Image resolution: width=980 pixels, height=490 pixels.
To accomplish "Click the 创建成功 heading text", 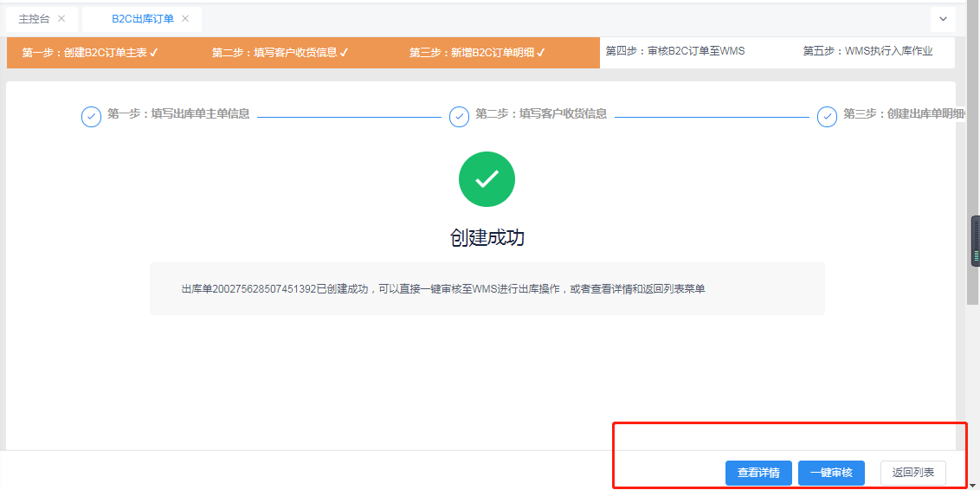I will [487, 237].
